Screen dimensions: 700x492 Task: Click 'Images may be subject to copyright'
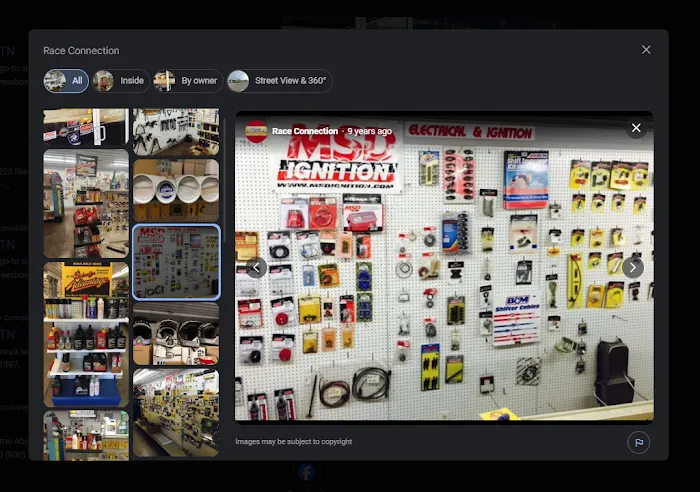tap(293, 442)
